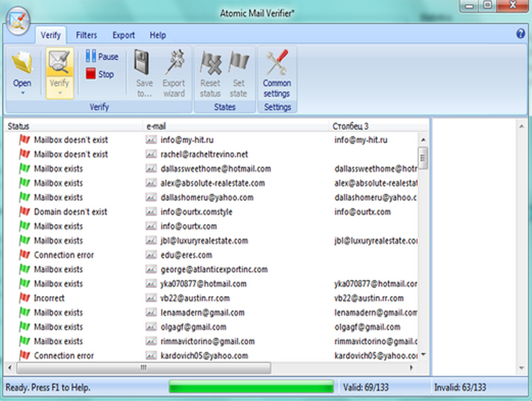Click the Verify envelope icon
Viewport: 532px width, 401px height.
click(59, 62)
